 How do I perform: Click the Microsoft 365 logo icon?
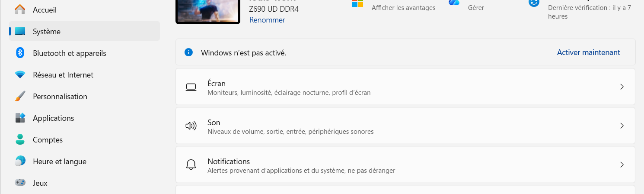tap(357, 3)
